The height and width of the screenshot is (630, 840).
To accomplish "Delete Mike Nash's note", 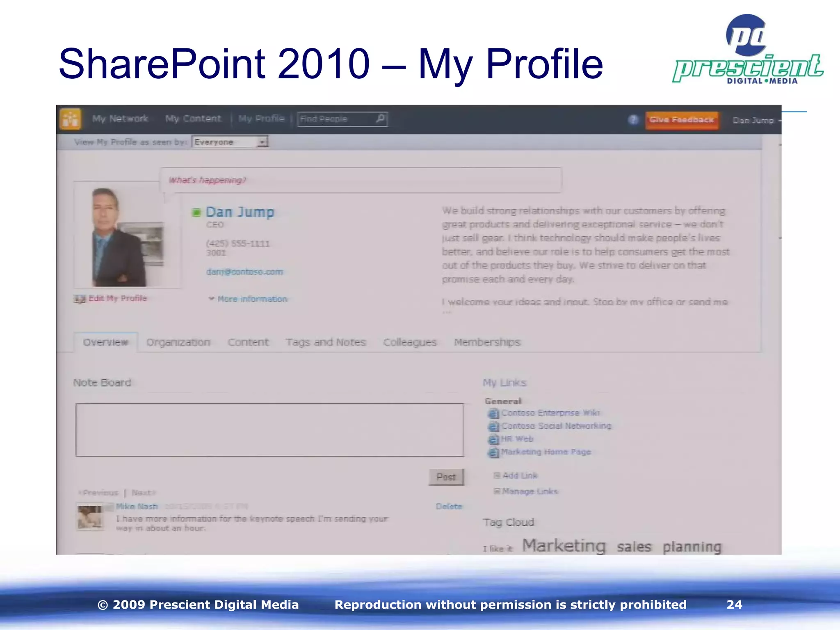I will pyautogui.click(x=449, y=507).
